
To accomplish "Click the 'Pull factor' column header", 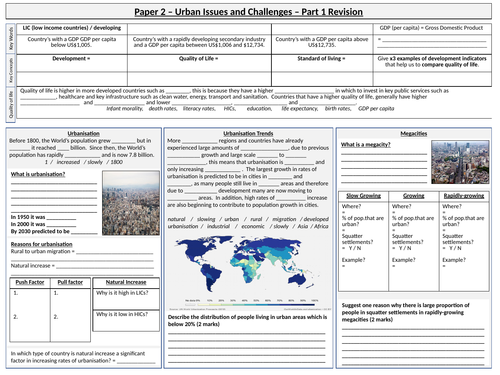I will coord(70,282).
